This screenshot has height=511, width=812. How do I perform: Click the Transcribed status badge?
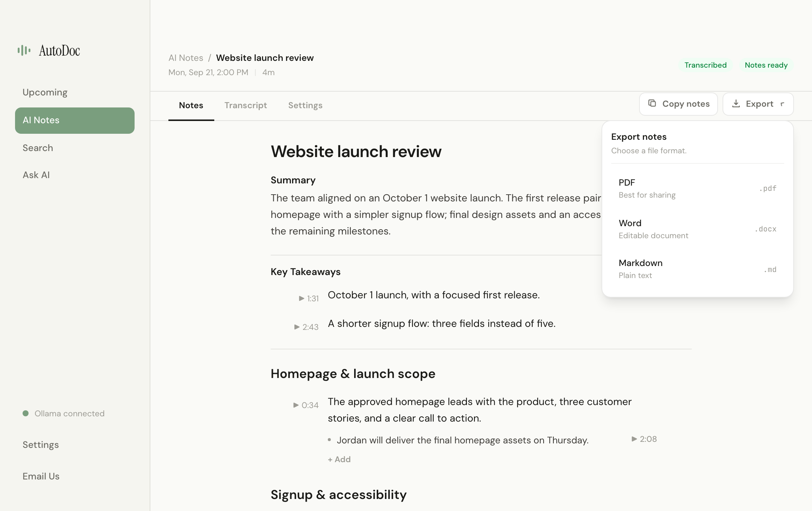(x=705, y=65)
